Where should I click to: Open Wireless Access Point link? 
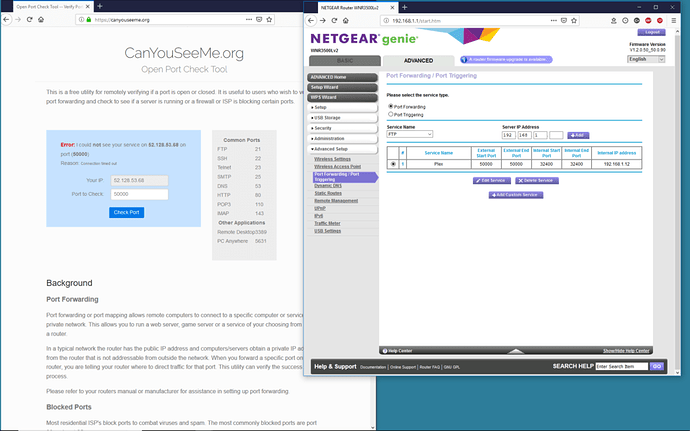[x=338, y=166]
